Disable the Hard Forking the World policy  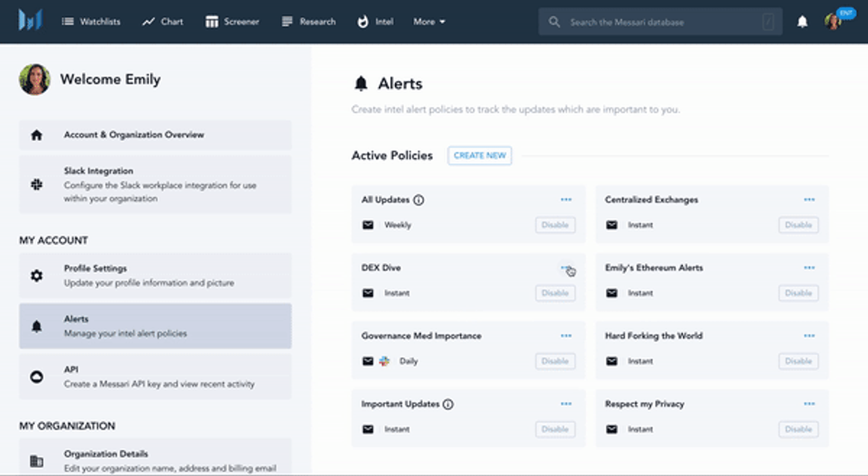pos(798,361)
